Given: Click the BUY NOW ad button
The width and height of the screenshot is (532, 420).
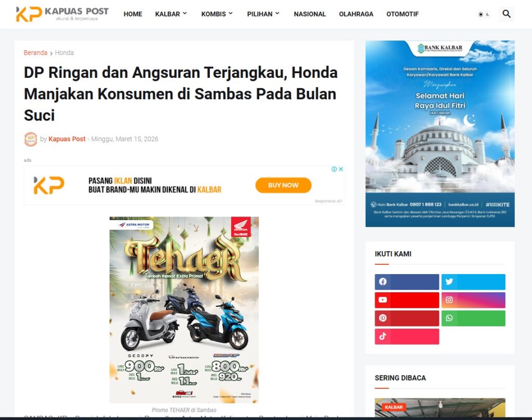Looking at the screenshot, I should pos(283,185).
